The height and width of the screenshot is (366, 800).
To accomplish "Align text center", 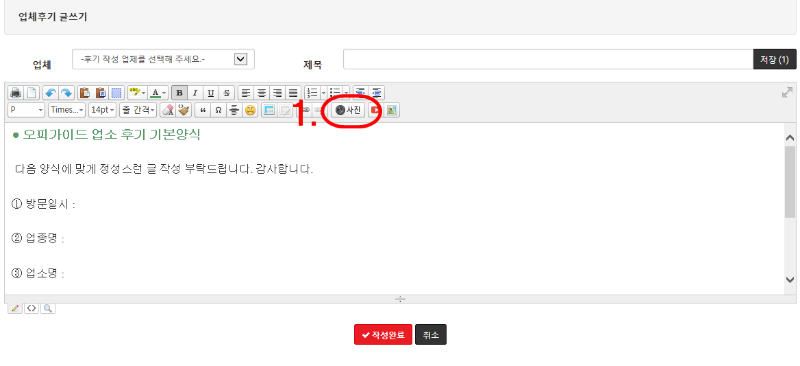I will (x=262, y=93).
